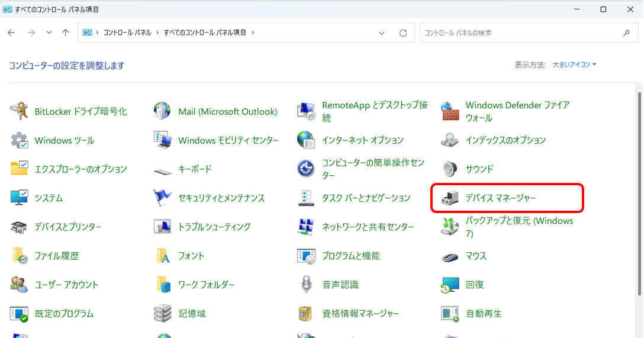This screenshot has width=644, height=338.
Task: Focus the コントロール パネルの検索 search box
Action: [529, 33]
